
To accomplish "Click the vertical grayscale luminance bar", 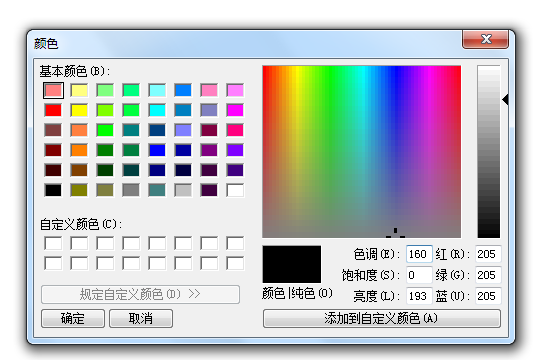I will [x=489, y=152].
